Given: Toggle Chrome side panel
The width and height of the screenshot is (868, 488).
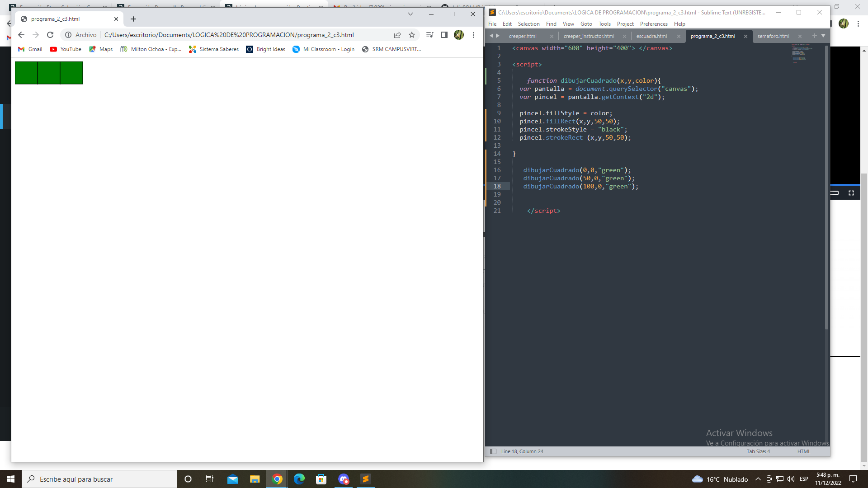Looking at the screenshot, I should click(444, 35).
